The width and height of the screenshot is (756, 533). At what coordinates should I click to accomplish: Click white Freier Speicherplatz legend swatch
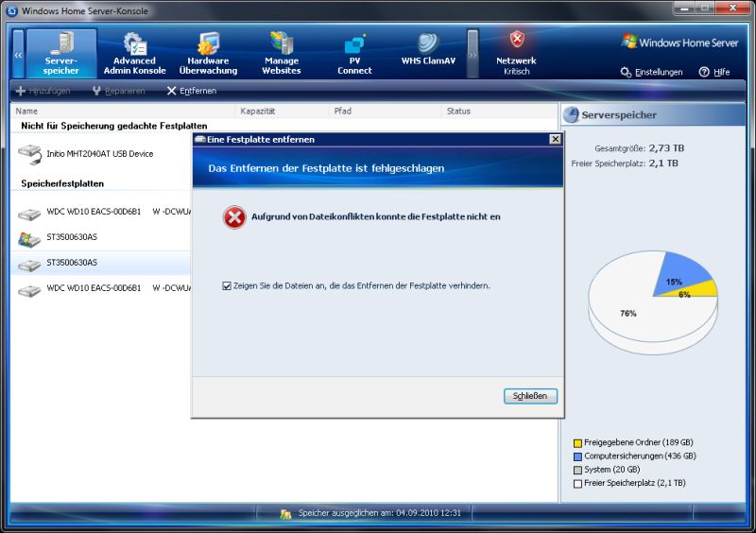coord(577,483)
